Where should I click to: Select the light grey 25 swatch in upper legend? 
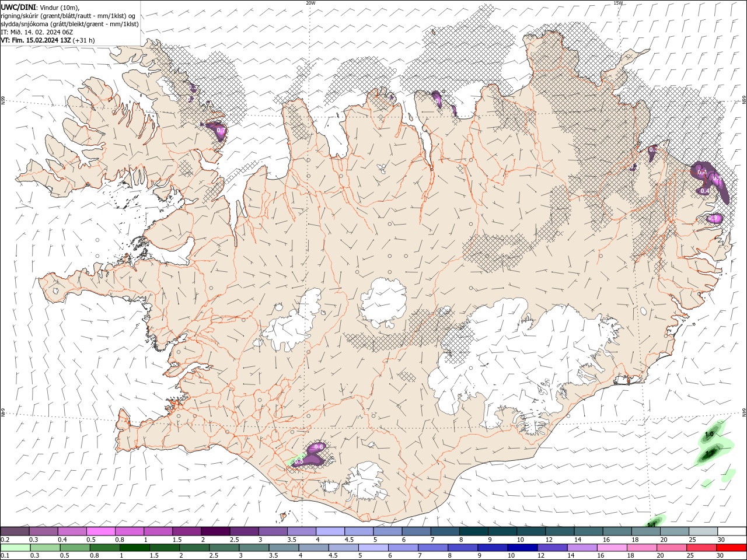point(703,531)
